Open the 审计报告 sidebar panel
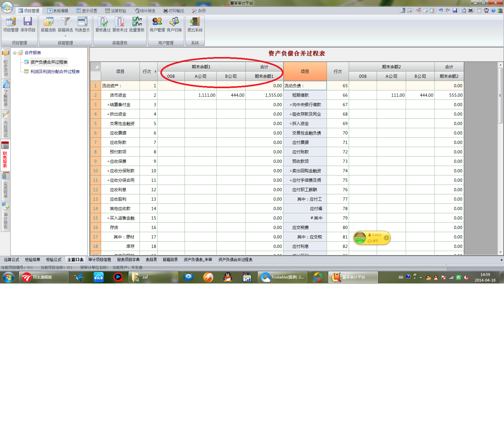Image resolution: width=504 pixels, height=446 pixels. [x=5, y=216]
